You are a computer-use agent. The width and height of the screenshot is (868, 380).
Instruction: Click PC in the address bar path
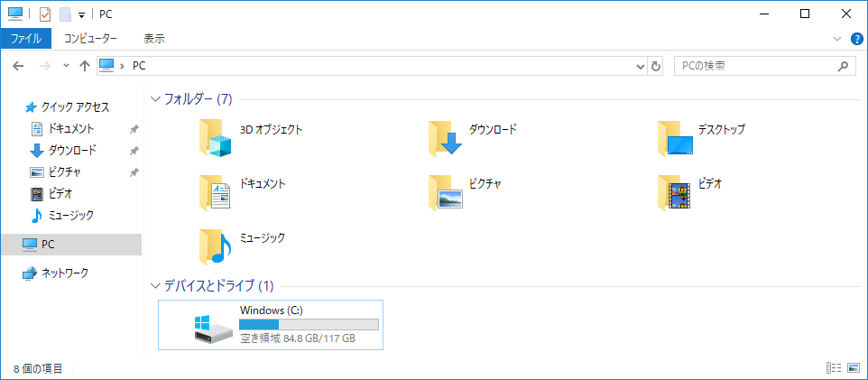pyautogui.click(x=139, y=66)
